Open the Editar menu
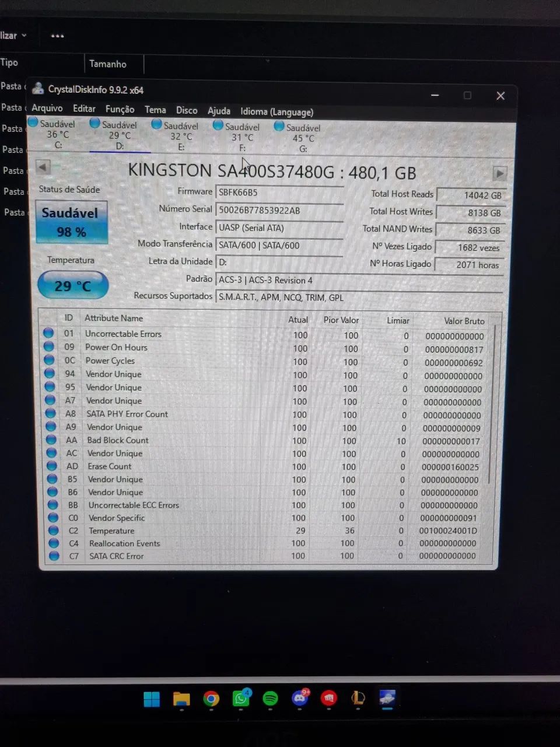The height and width of the screenshot is (747, 560). [x=84, y=109]
